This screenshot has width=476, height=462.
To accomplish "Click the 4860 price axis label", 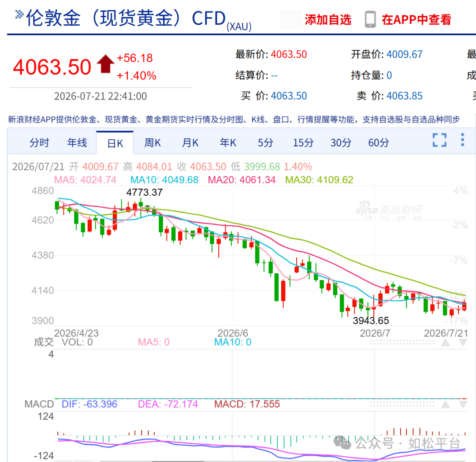I will click(x=43, y=190).
